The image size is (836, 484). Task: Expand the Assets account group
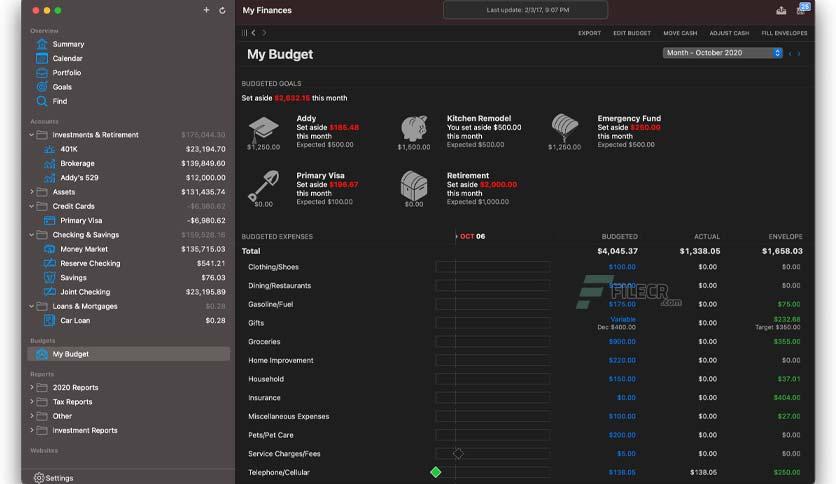(31, 192)
